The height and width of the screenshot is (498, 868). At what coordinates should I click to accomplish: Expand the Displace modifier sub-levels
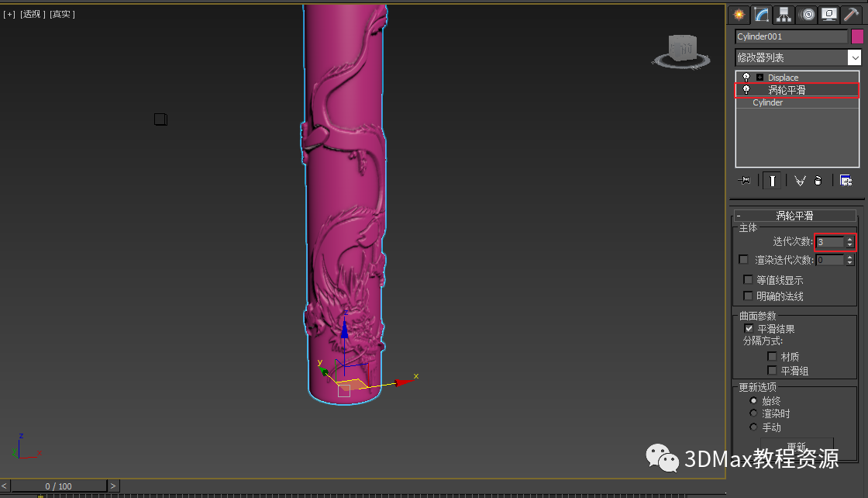click(760, 78)
